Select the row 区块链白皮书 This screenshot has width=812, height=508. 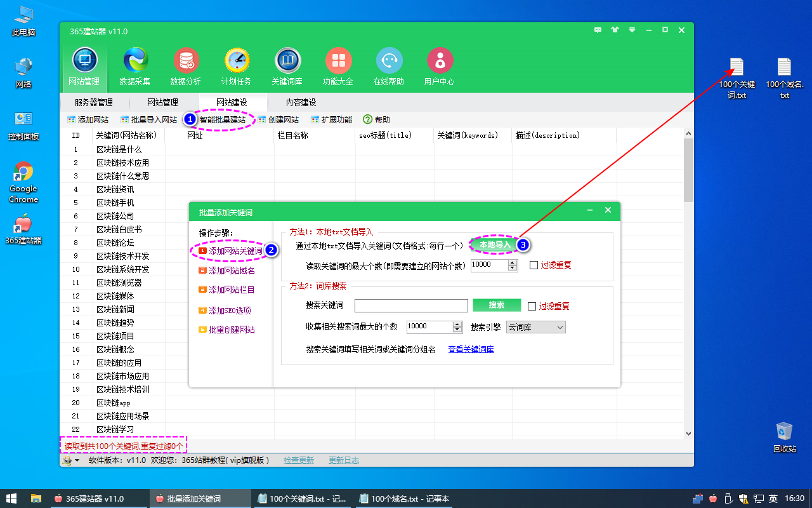pyautogui.click(x=371, y=229)
